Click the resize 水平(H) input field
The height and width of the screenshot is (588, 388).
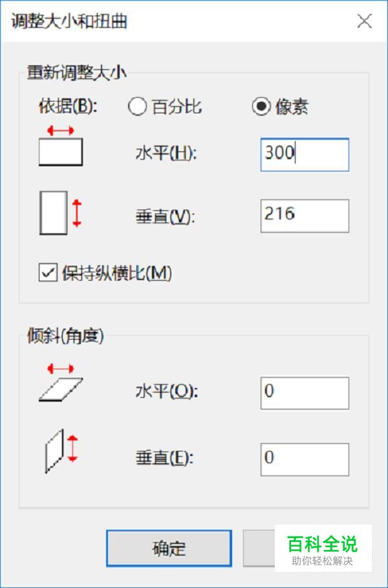(305, 155)
